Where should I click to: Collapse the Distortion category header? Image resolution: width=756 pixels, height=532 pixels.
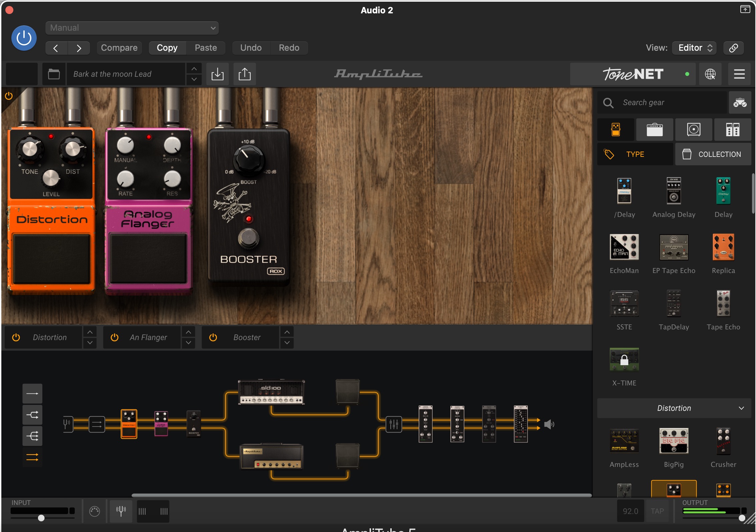(674, 408)
